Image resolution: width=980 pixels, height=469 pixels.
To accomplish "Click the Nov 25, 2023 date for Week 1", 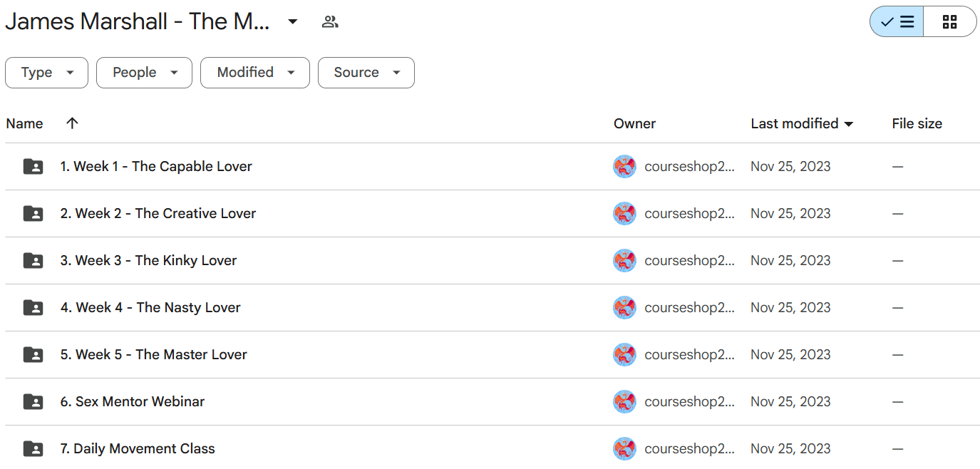I will pyautogui.click(x=790, y=167).
